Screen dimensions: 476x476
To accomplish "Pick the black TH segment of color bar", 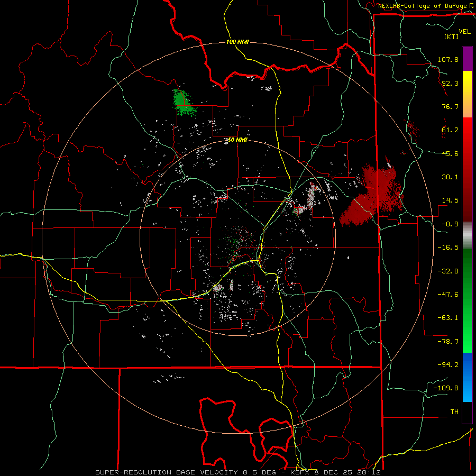I will pos(467,412).
